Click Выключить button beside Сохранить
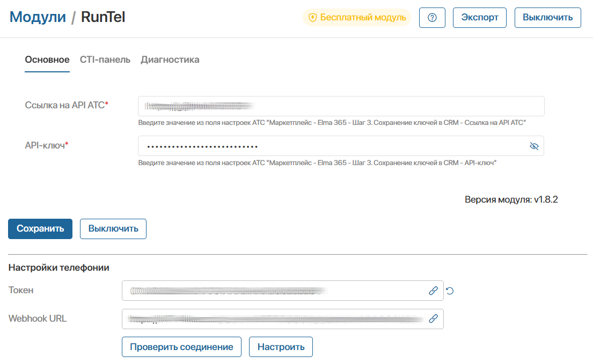593x364 pixels. [x=113, y=229]
